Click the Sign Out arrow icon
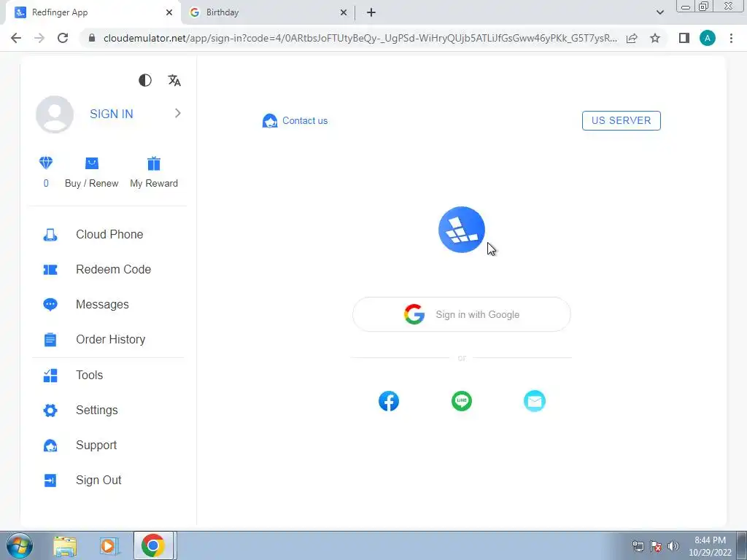747x560 pixels. (50, 481)
